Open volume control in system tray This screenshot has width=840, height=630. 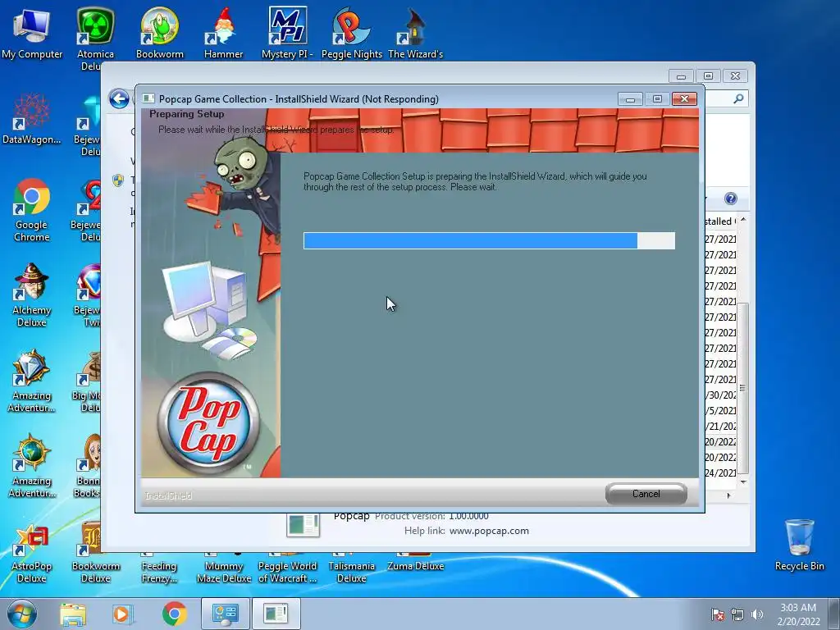757,614
